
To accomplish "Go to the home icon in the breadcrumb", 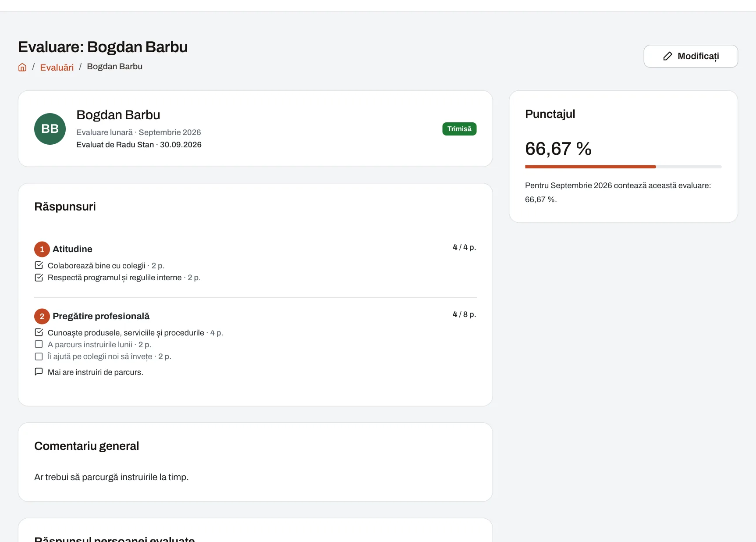I will (x=22, y=67).
